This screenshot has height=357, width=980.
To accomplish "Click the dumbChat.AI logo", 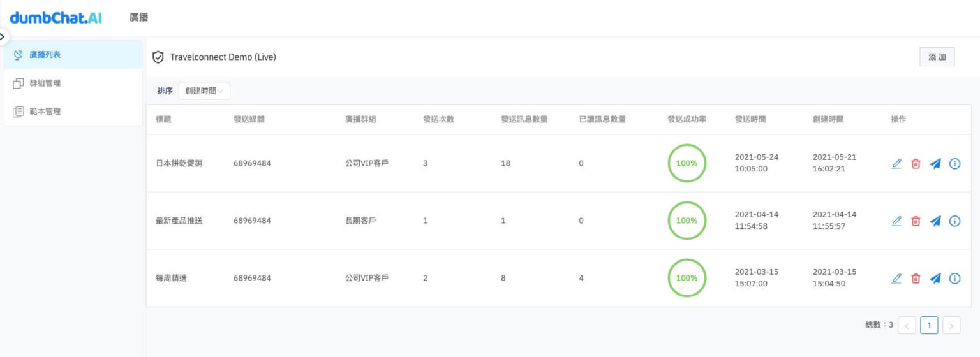I will pyautogui.click(x=56, y=18).
